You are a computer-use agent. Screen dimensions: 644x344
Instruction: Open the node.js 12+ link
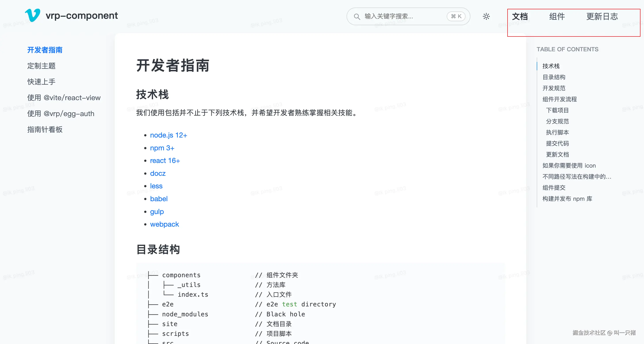[x=169, y=135]
